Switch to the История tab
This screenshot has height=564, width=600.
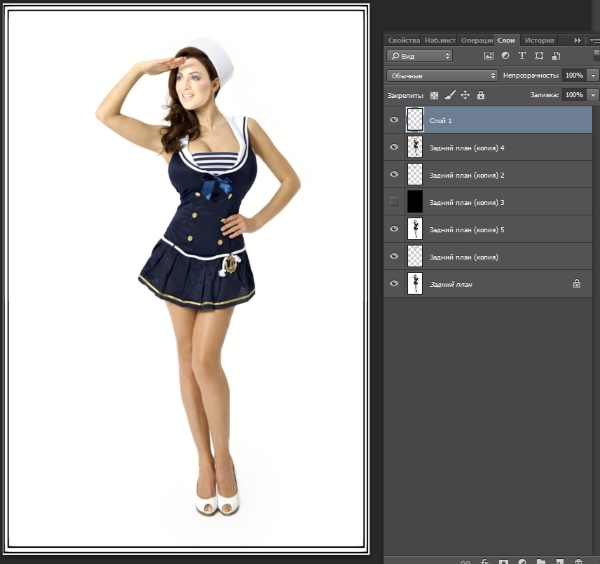[x=539, y=40]
